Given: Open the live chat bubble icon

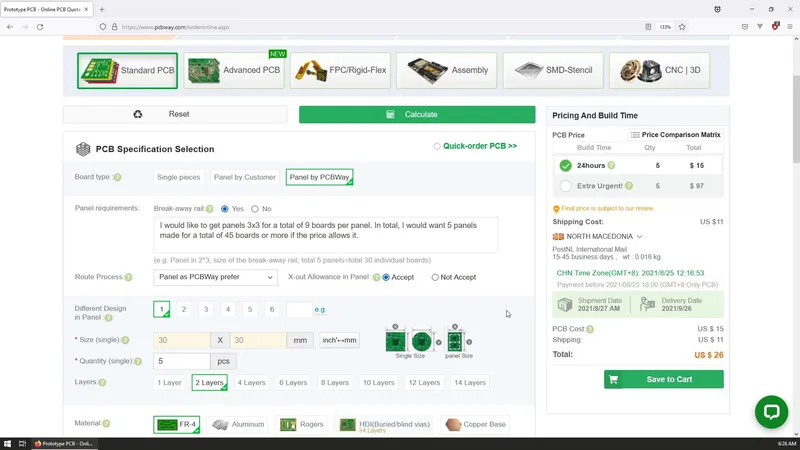Looking at the screenshot, I should (771, 412).
